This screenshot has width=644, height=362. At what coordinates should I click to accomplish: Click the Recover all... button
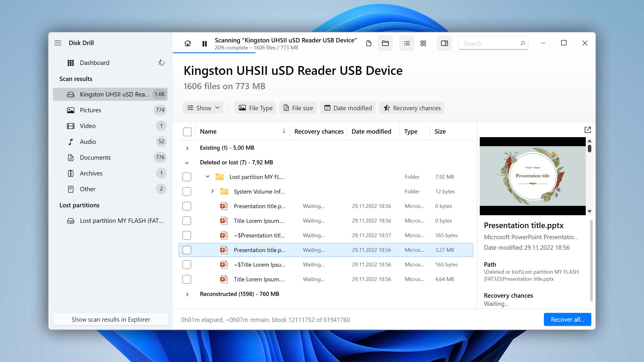pyautogui.click(x=568, y=319)
